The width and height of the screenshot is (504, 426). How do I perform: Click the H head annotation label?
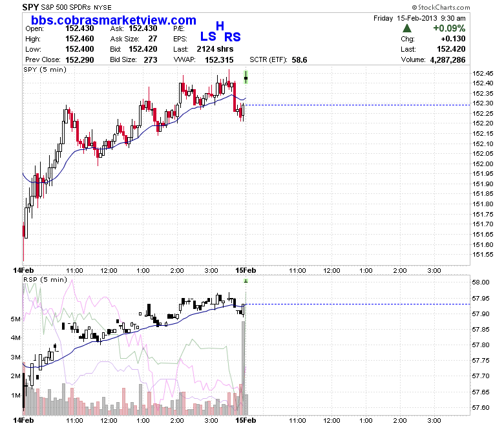pos(220,26)
